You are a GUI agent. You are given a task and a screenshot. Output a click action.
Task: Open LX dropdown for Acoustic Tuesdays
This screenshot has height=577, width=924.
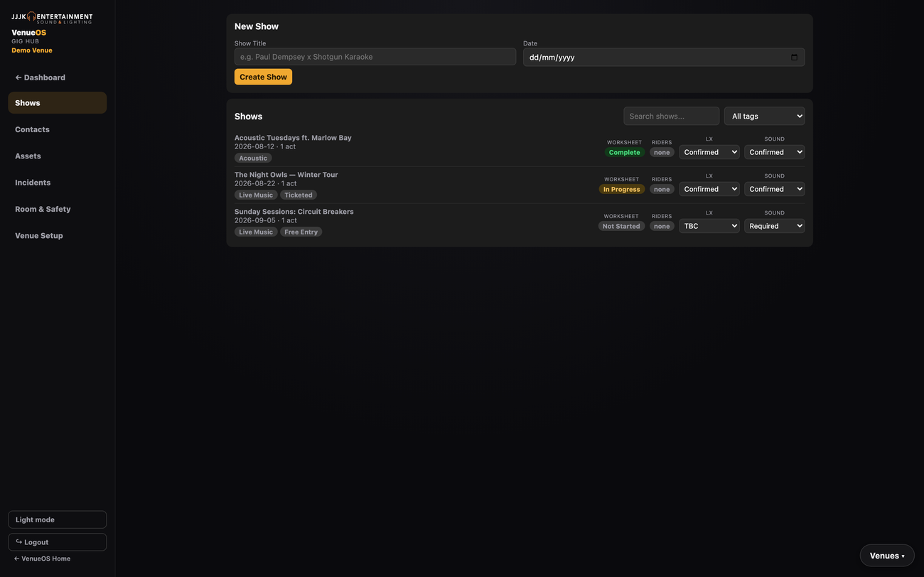[x=709, y=152]
